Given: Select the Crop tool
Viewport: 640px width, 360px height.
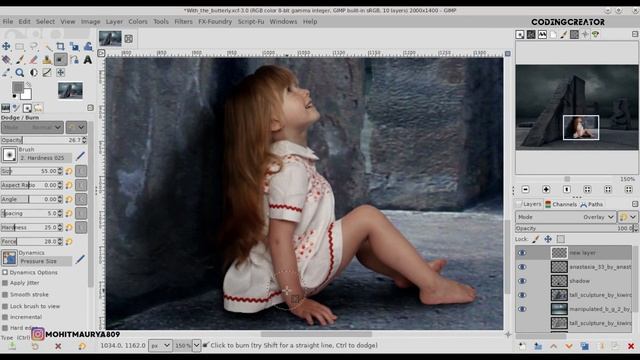Looking at the screenshot, I should [60, 46].
